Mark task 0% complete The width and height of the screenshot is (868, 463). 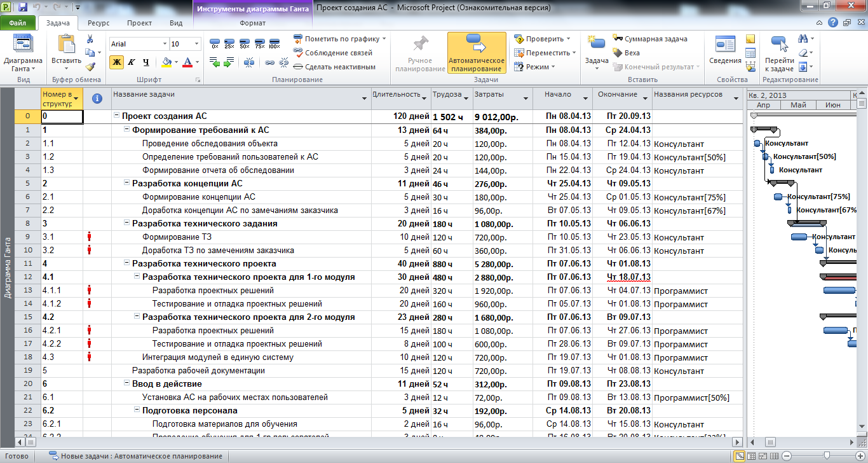(215, 45)
